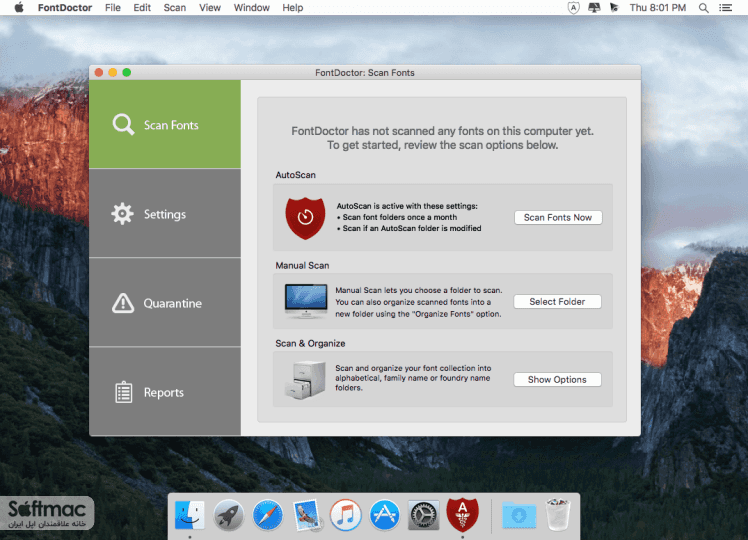Image resolution: width=748 pixels, height=540 pixels.
Task: Open Launchpad rocket icon in Dock
Action: click(229, 515)
